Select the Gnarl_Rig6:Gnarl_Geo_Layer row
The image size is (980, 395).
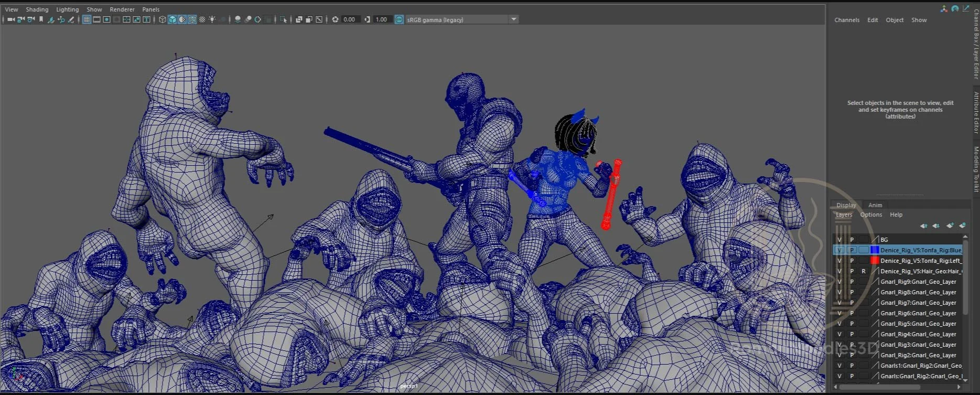click(918, 313)
